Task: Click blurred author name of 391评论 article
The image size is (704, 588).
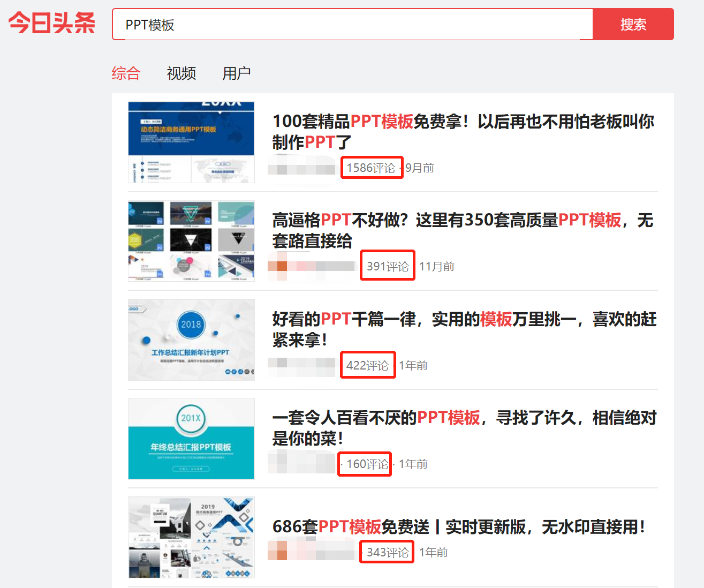Action: pyautogui.click(x=312, y=266)
